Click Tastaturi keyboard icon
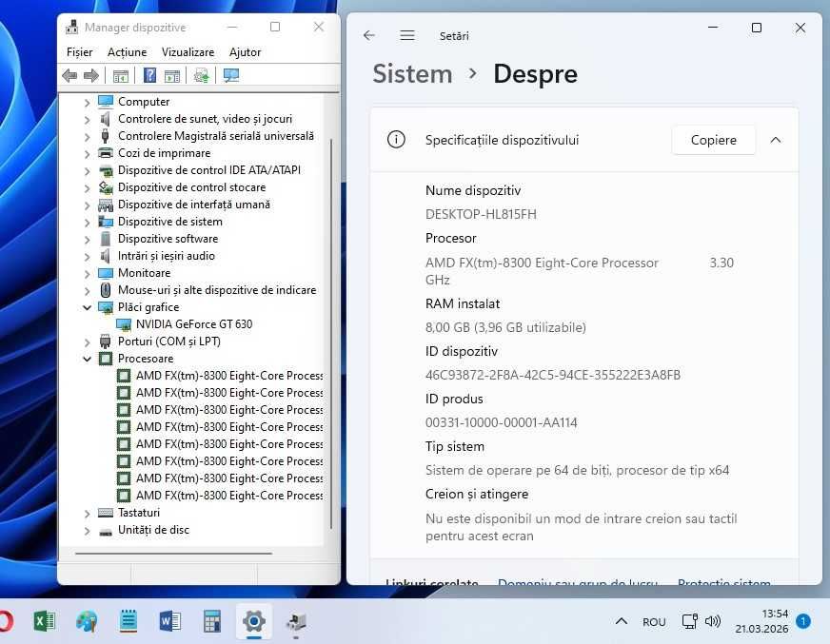 pos(106,512)
